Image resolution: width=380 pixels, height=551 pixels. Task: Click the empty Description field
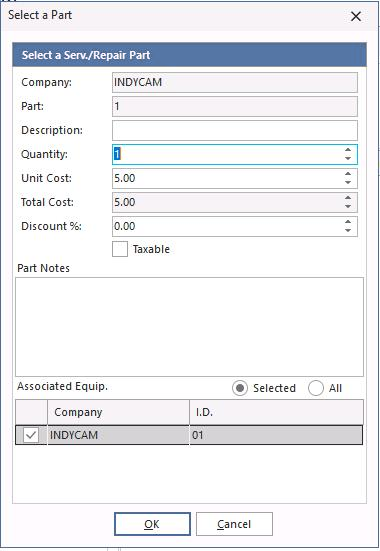pos(235,130)
